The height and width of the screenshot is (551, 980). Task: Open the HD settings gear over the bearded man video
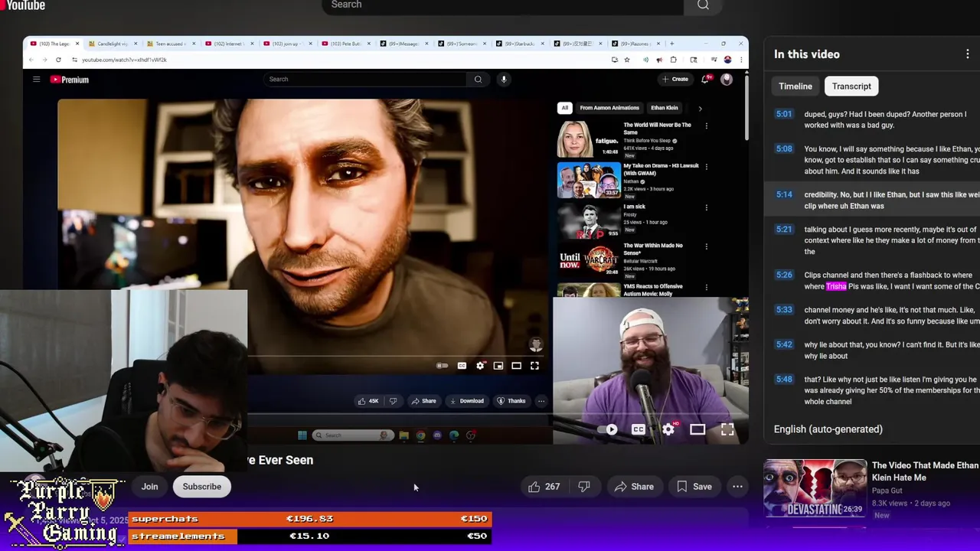coord(668,429)
